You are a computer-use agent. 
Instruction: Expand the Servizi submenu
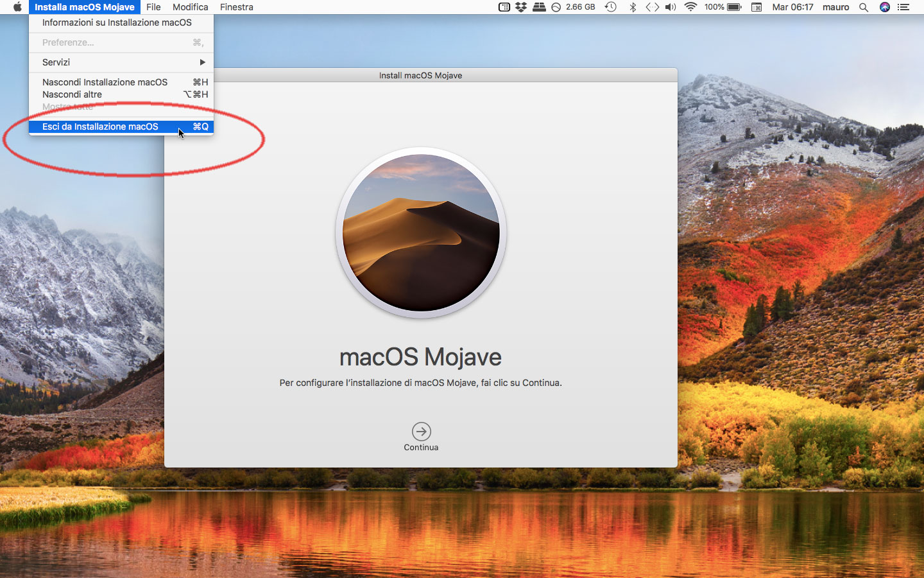pyautogui.click(x=121, y=62)
